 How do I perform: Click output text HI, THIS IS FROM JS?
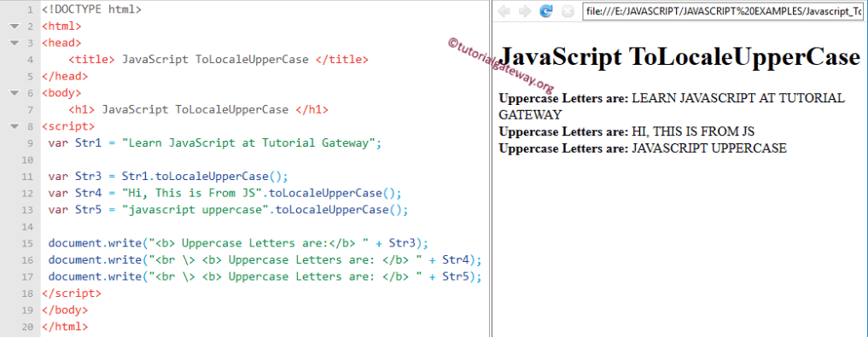click(x=693, y=131)
